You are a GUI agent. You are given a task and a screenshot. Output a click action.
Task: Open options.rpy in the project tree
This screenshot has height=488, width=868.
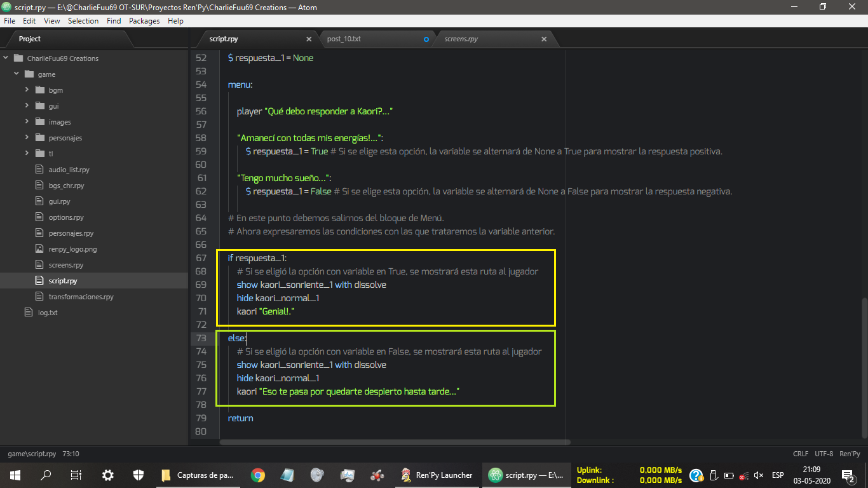tap(66, 217)
